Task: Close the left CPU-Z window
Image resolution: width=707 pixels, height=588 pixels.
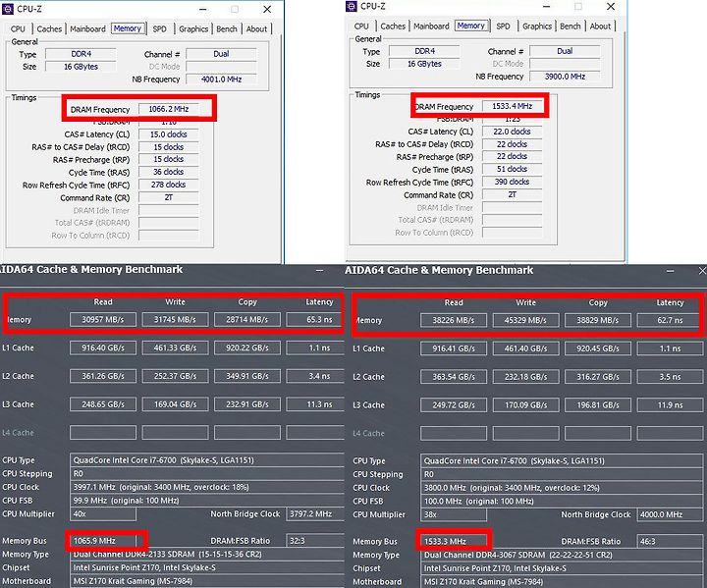Action: coord(267,9)
